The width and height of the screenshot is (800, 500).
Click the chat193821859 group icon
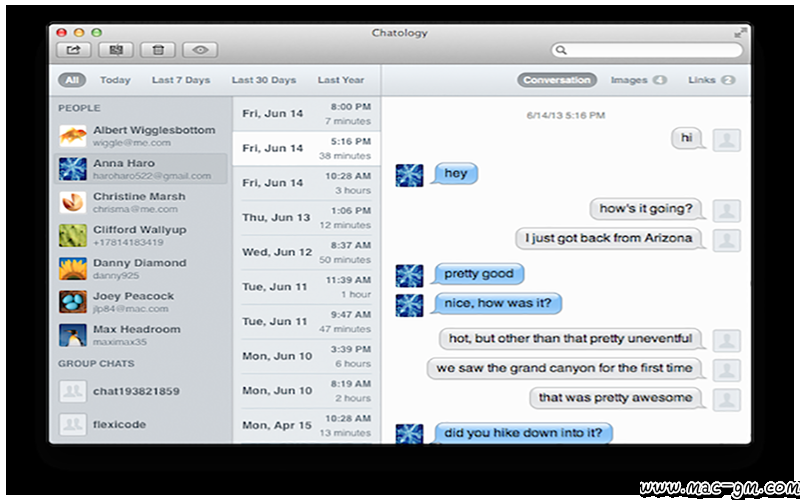point(72,391)
